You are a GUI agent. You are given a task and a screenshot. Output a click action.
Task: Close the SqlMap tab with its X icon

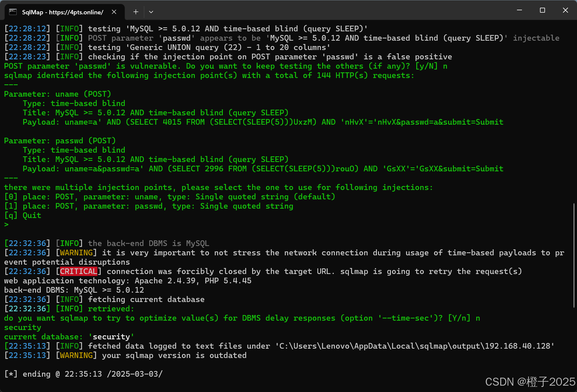[114, 12]
